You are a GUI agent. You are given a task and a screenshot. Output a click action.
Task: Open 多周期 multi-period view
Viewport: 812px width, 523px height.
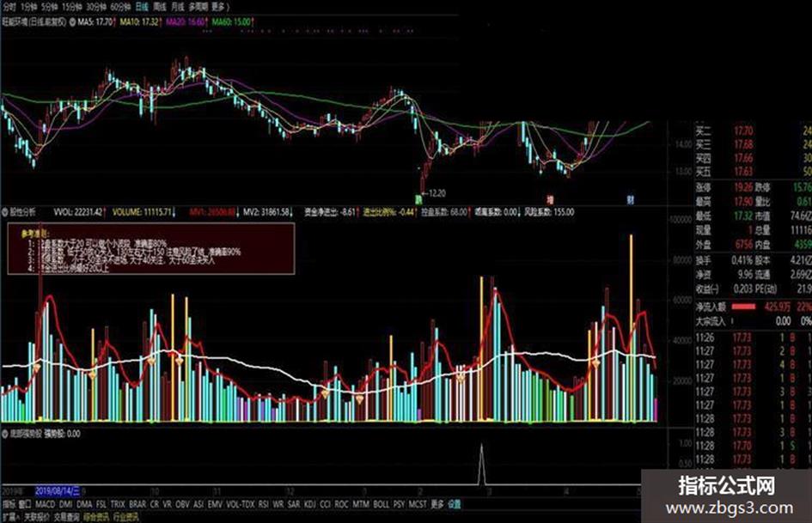[x=198, y=7]
